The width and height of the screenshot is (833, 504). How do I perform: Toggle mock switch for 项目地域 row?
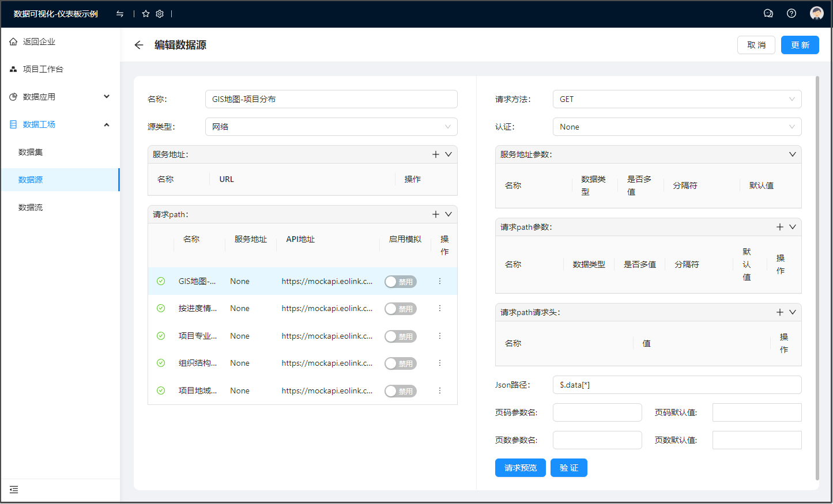click(x=401, y=391)
